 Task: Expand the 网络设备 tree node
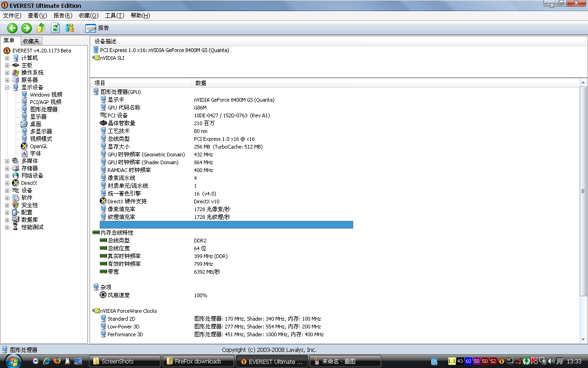[x=7, y=176]
